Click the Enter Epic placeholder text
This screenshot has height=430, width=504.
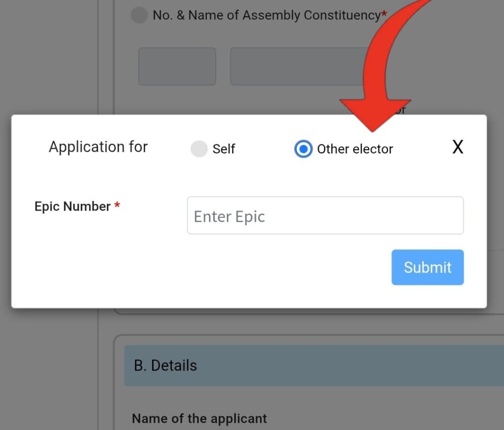[x=229, y=216]
